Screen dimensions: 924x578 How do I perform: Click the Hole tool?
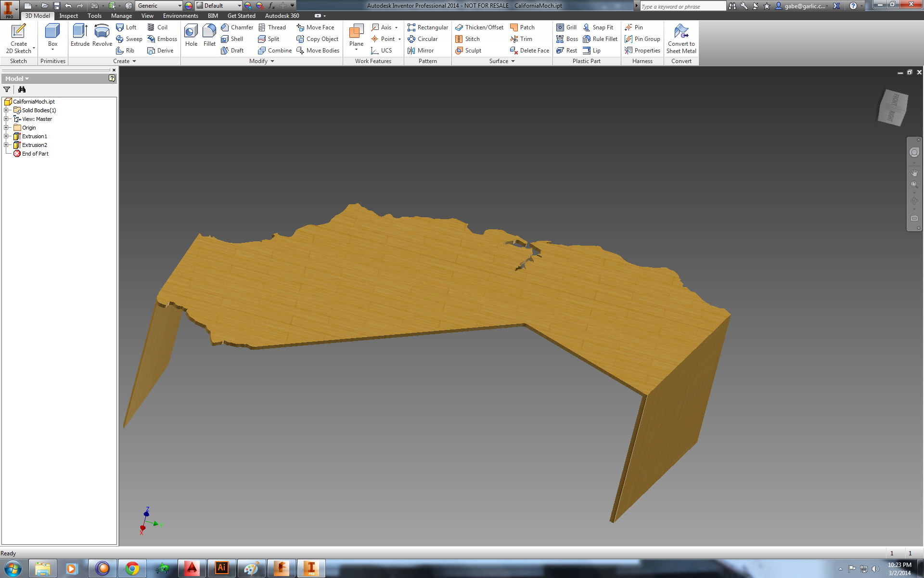(x=191, y=35)
